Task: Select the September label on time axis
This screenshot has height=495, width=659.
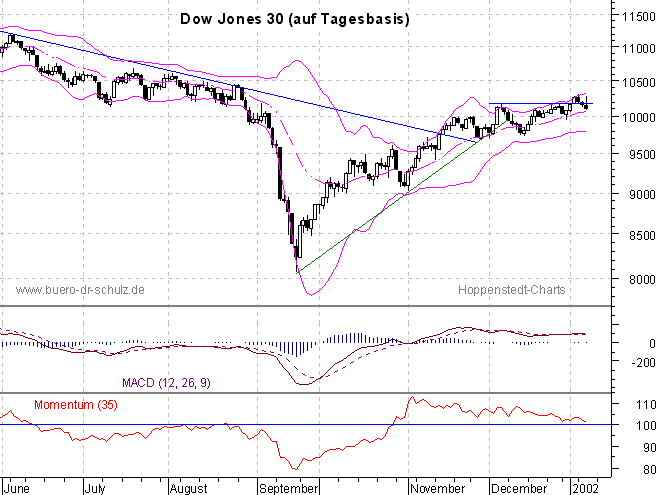Action: click(289, 489)
